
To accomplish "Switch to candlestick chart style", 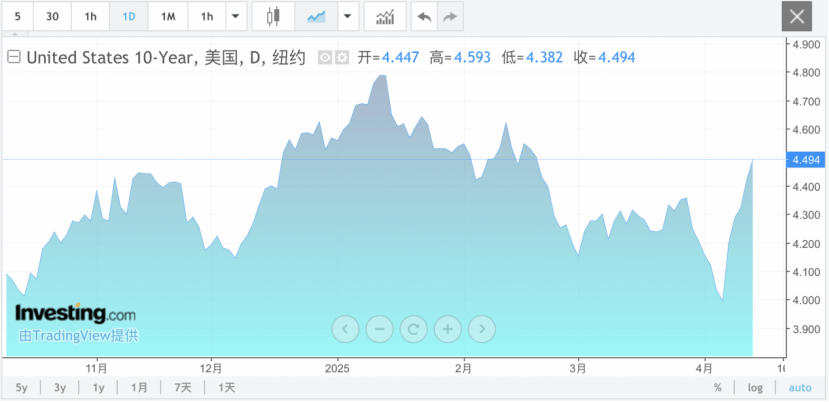I will [x=273, y=16].
